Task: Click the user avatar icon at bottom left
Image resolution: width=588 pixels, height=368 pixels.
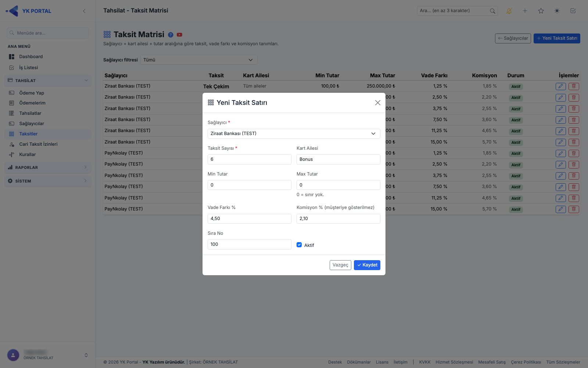Action: point(13,355)
